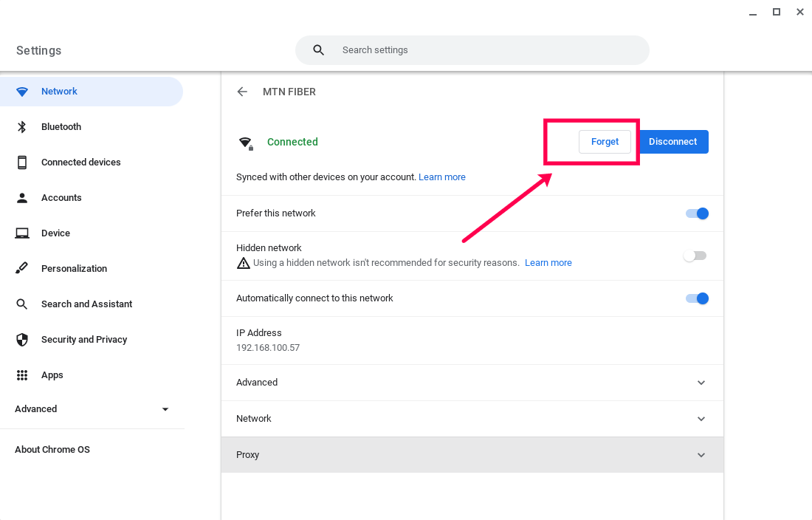Open Bluetooth settings
Image resolution: width=812 pixels, height=520 pixels.
(x=92, y=127)
